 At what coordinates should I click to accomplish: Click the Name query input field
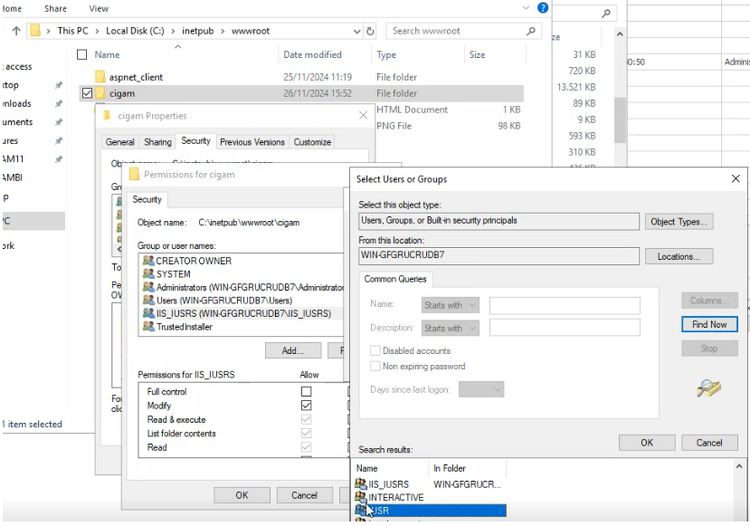564,305
